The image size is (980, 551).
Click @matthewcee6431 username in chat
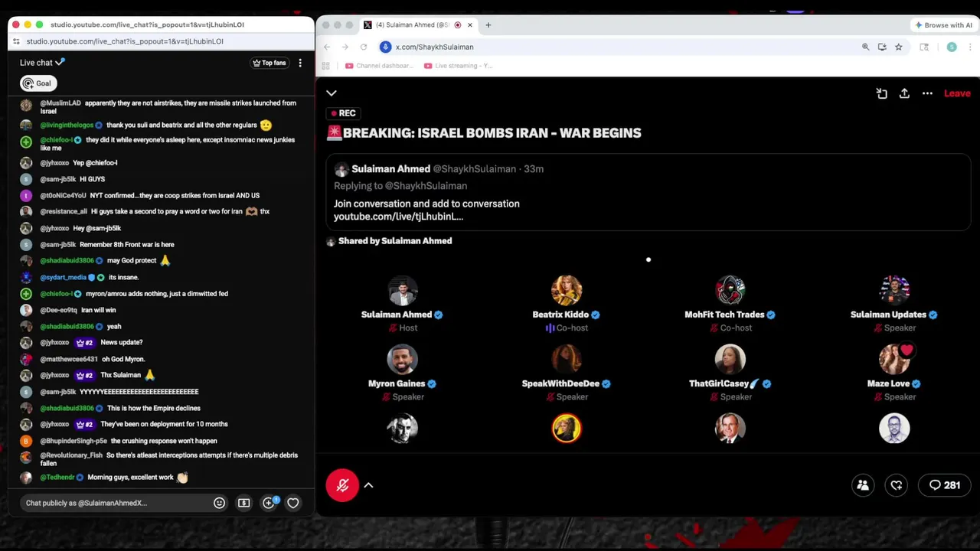pyautogui.click(x=69, y=359)
